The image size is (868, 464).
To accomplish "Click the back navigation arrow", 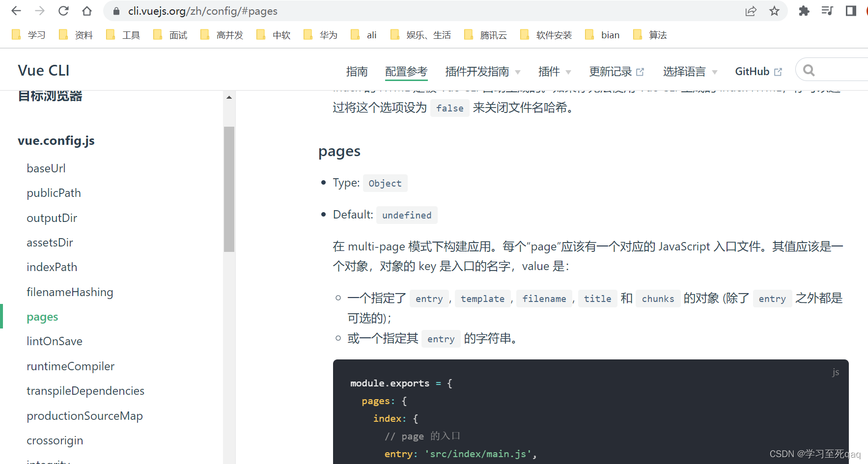I will (x=16, y=11).
